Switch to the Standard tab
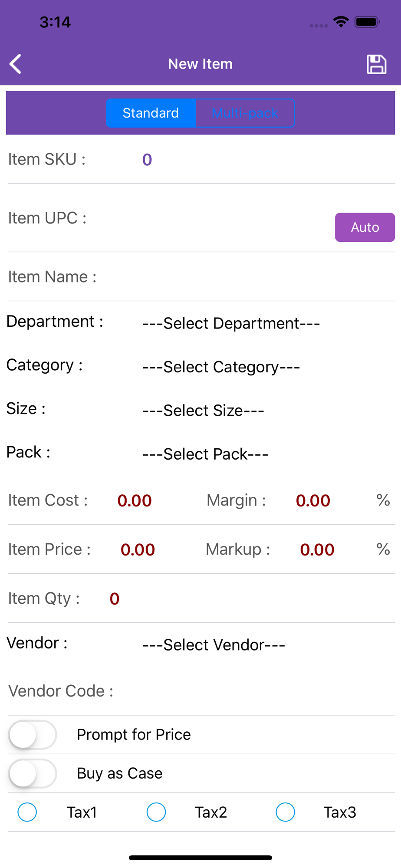This screenshot has width=401, height=868. 151,113
